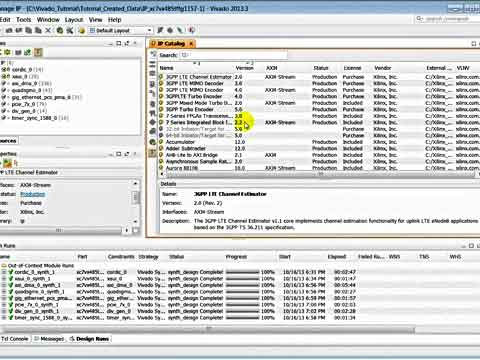Expand the quadsgmii_0_synth_1 run row
Image resolution: width=480 pixels, height=360 pixels.
(4, 292)
